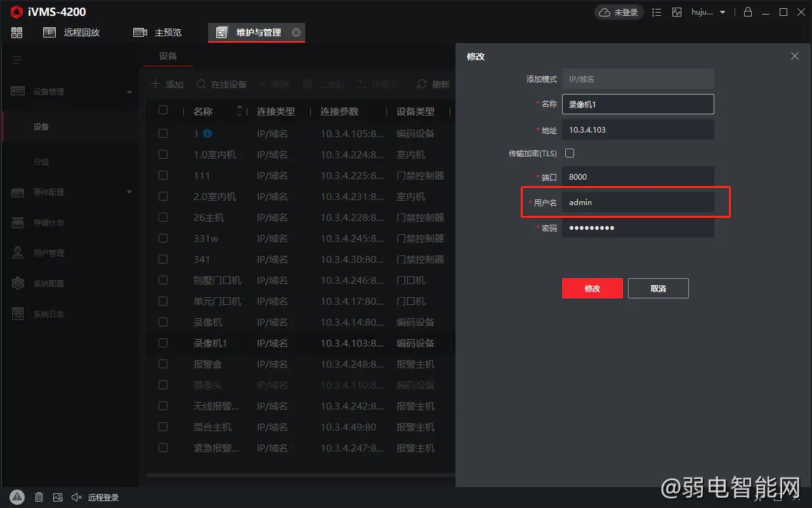Check the box for device 混合主机

click(163, 427)
